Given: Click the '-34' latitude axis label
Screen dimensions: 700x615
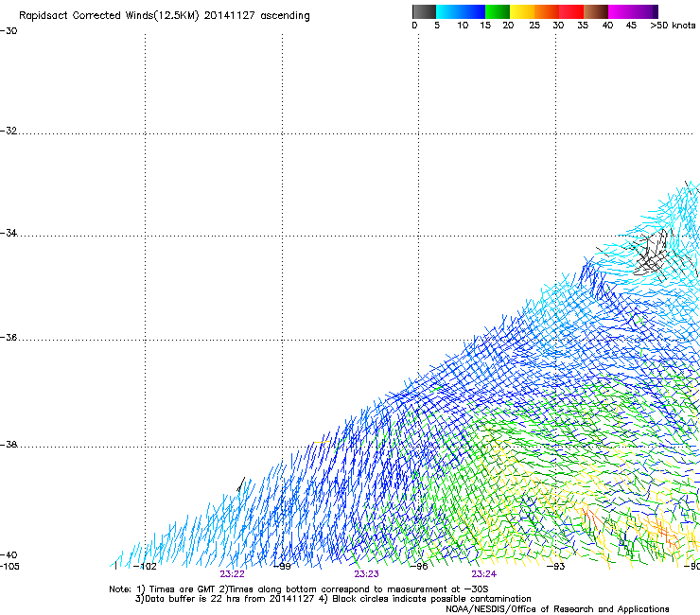Looking at the screenshot, I should click(x=9, y=233).
